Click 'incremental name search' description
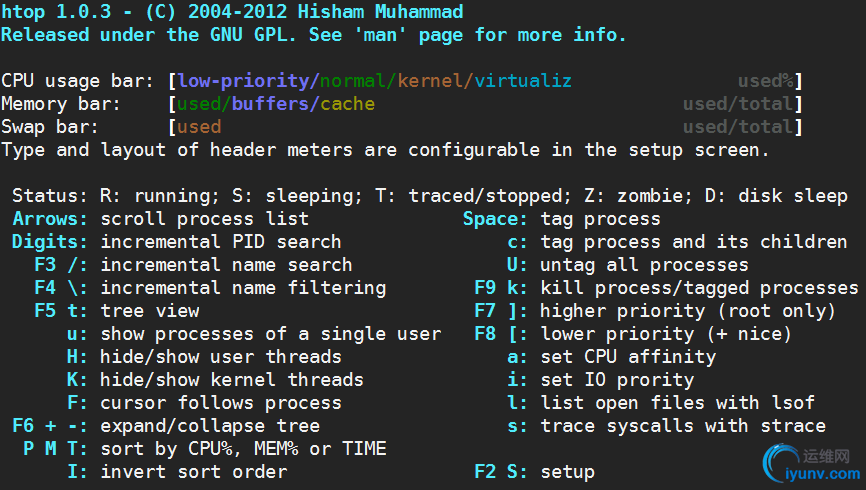 point(226,265)
